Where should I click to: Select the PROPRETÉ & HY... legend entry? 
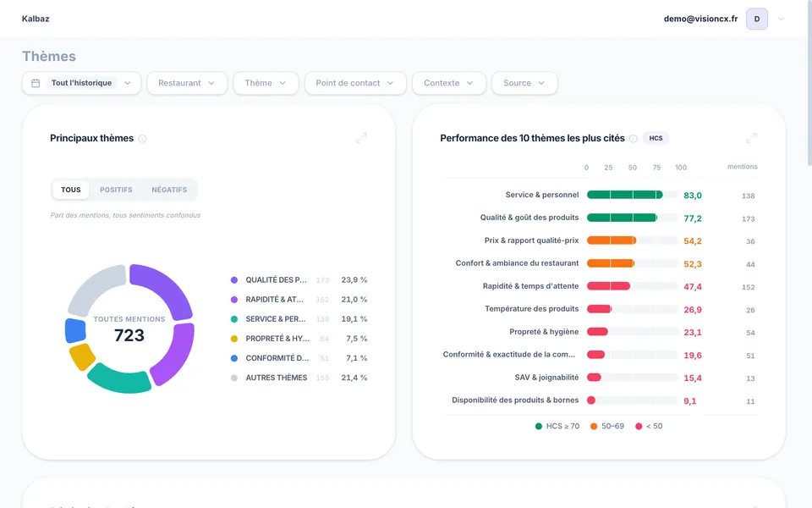point(299,339)
